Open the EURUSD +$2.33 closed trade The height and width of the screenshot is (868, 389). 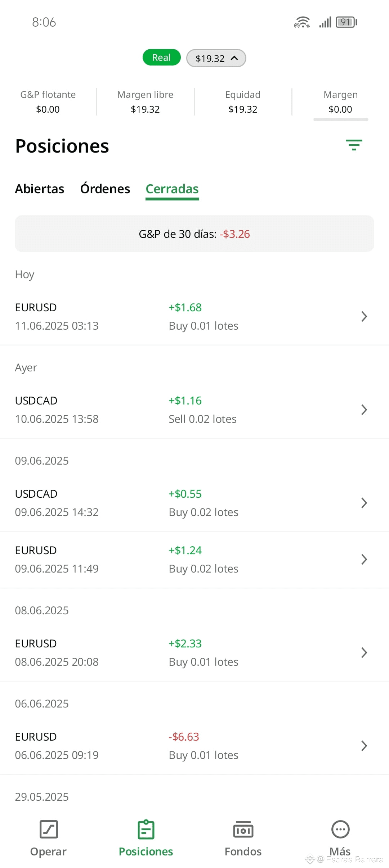pyautogui.click(x=194, y=653)
